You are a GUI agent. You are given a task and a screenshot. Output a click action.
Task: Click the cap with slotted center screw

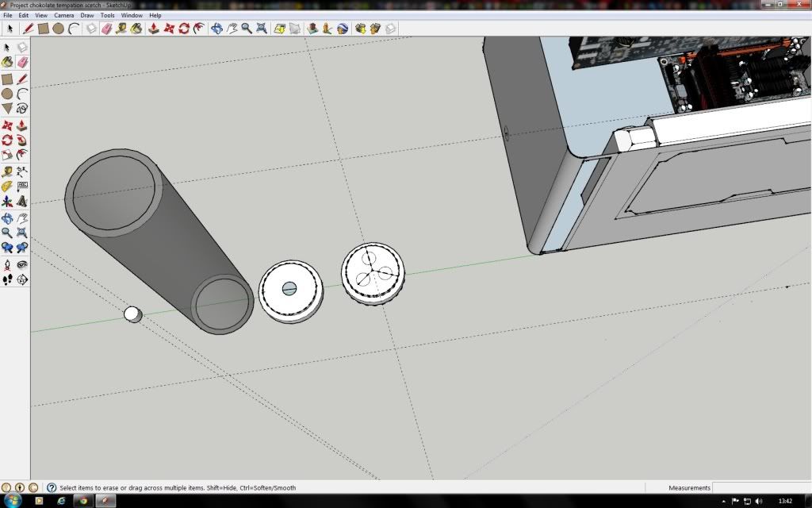point(290,291)
